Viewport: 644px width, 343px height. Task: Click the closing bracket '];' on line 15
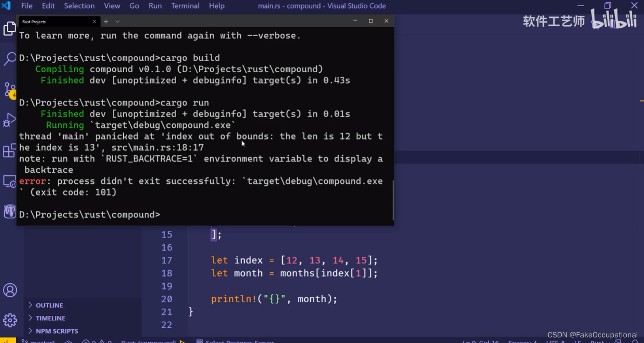[x=216, y=235]
